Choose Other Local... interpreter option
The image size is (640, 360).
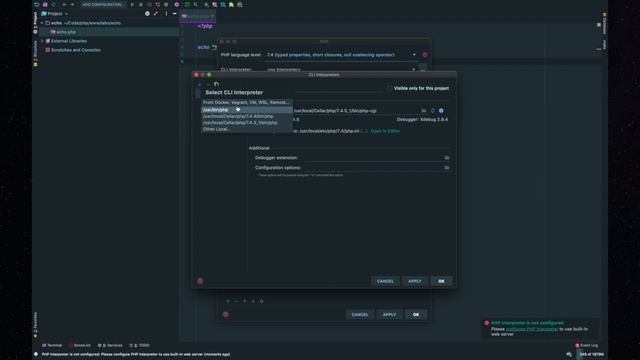(x=247, y=129)
